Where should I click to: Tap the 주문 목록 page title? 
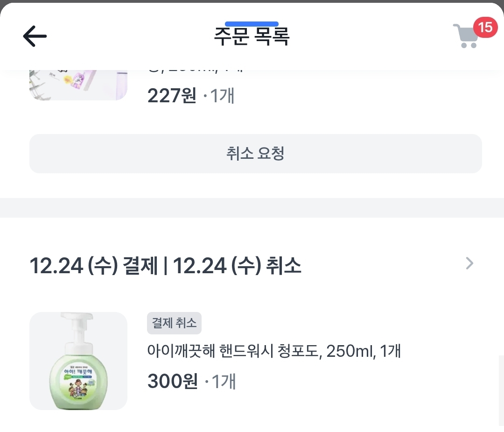click(x=252, y=36)
